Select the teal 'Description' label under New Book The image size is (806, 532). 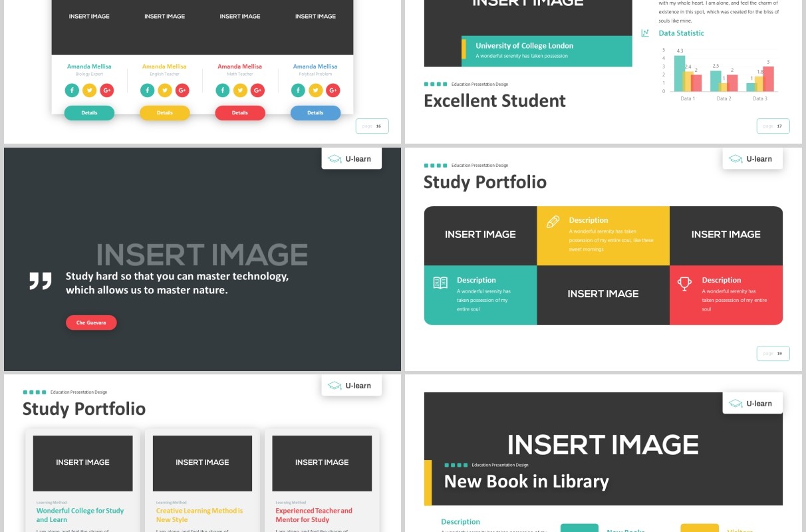(460, 522)
